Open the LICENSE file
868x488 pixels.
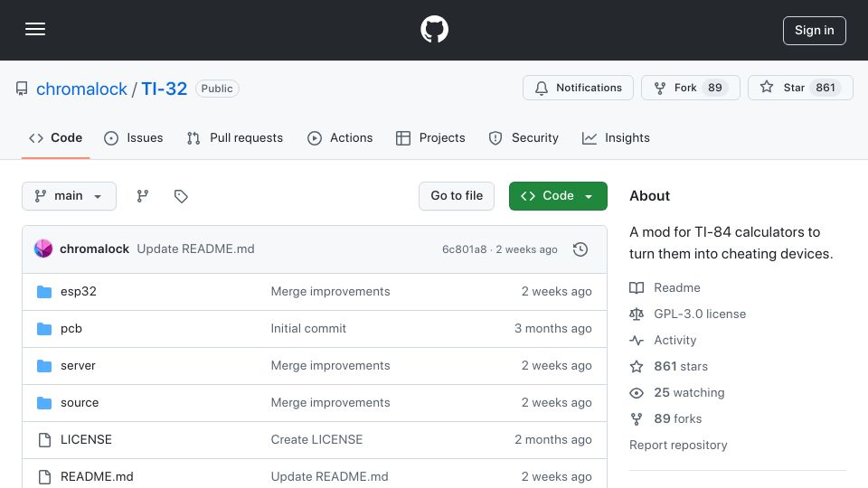tap(87, 440)
